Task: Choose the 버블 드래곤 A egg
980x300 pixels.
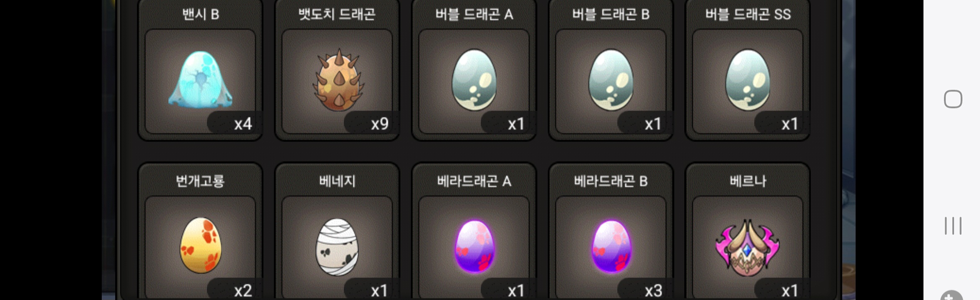Action: pos(474,79)
